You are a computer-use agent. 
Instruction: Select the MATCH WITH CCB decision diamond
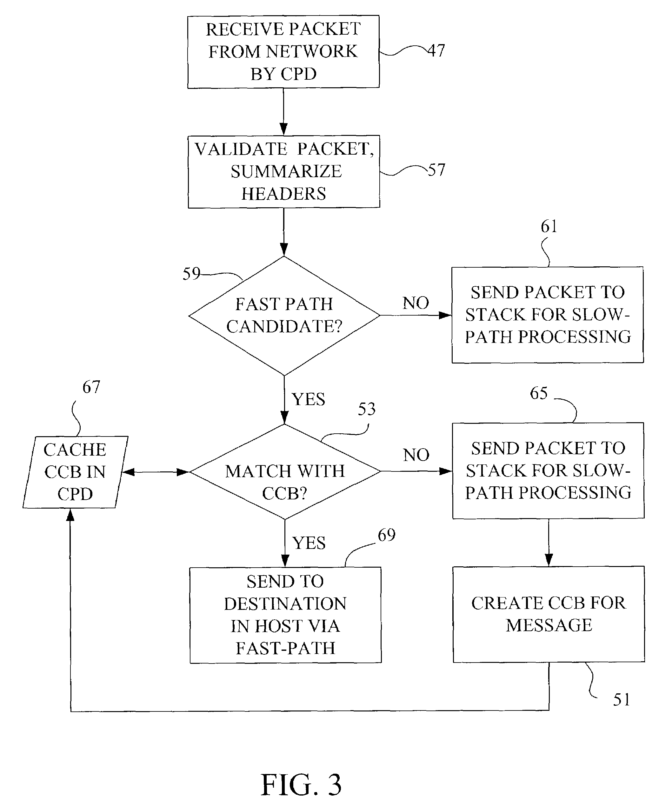pos(249,462)
